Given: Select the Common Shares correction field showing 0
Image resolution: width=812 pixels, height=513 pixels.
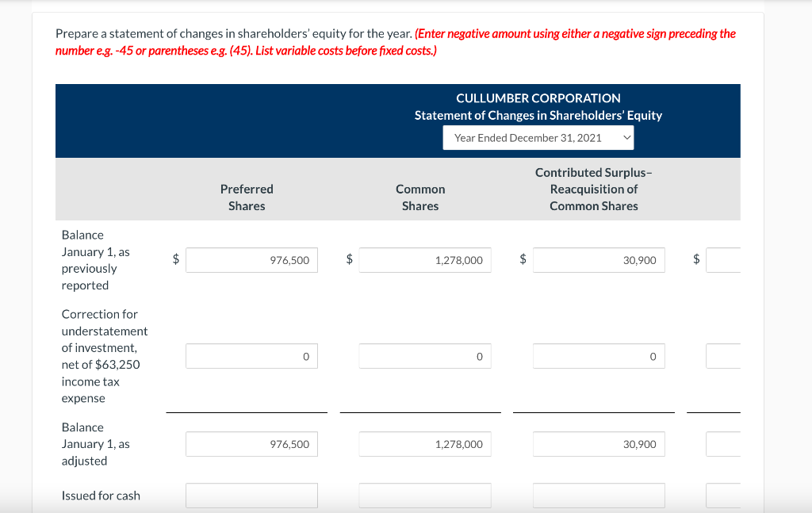Looking at the screenshot, I should [425, 356].
